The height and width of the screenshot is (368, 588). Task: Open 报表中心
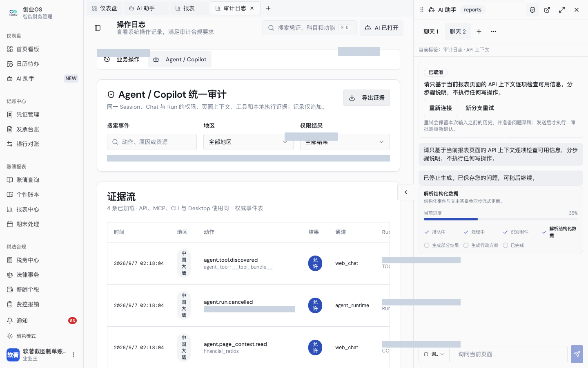42,209
